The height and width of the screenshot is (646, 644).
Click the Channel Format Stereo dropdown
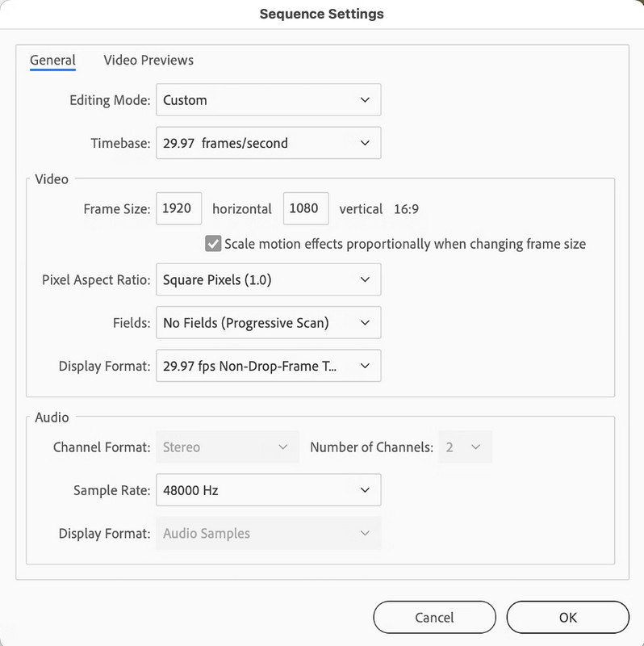(228, 447)
